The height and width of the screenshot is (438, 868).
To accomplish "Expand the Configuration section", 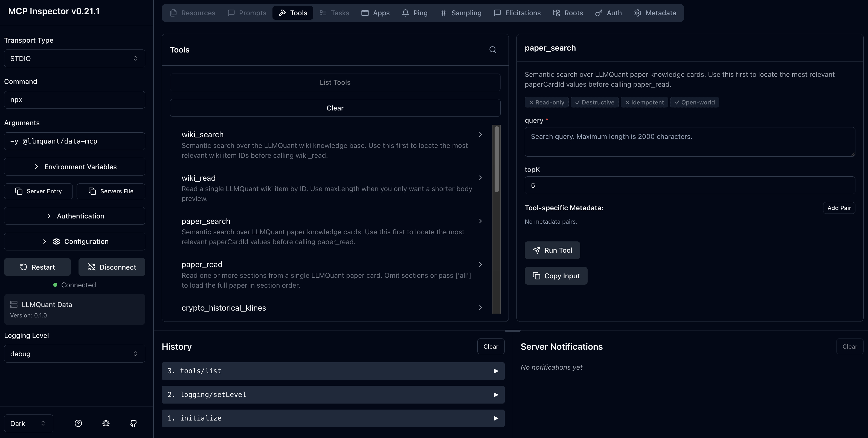I will pyautogui.click(x=74, y=241).
